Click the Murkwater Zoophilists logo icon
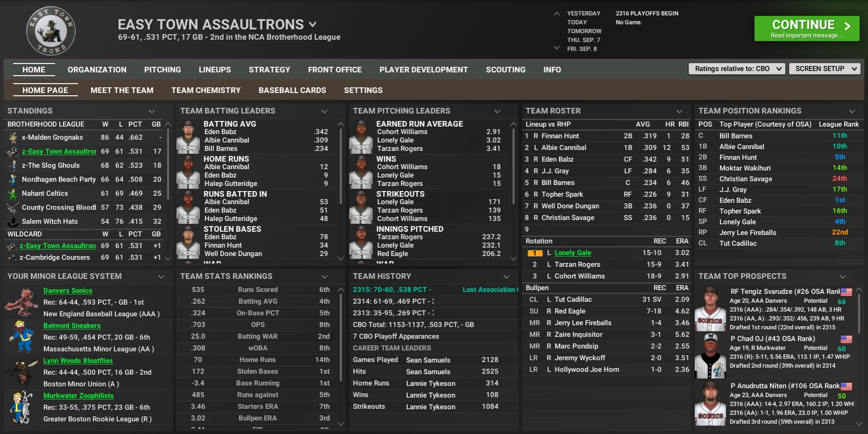Image resolution: width=868 pixels, height=434 pixels. pyautogui.click(x=21, y=407)
